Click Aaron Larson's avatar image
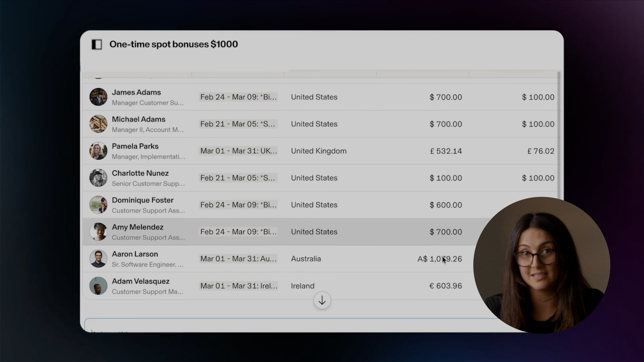The image size is (644, 362). point(98,259)
